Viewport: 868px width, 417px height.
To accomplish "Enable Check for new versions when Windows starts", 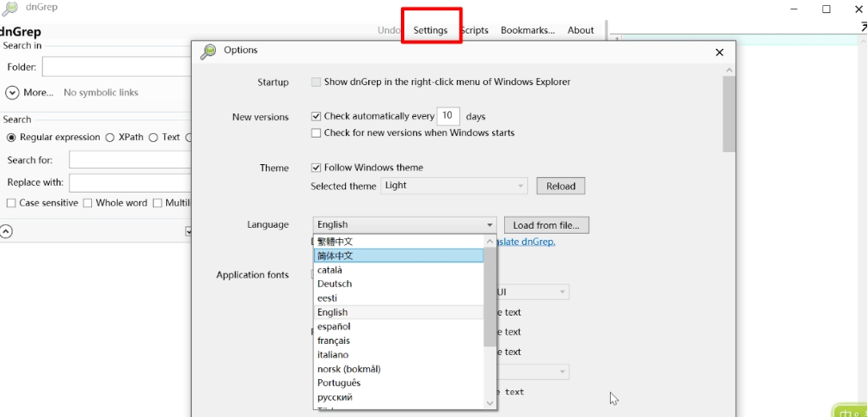I will tap(316, 132).
